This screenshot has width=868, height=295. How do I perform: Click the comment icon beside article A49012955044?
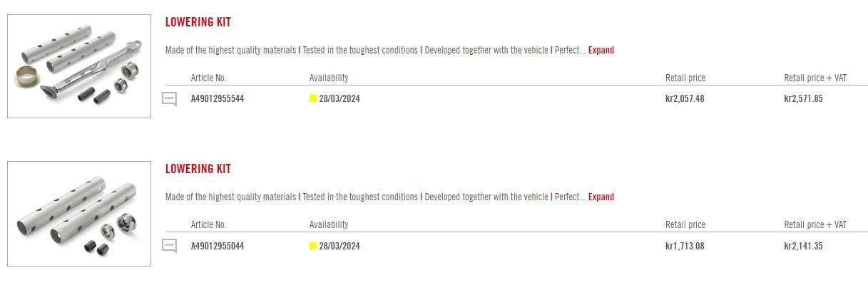169,247
